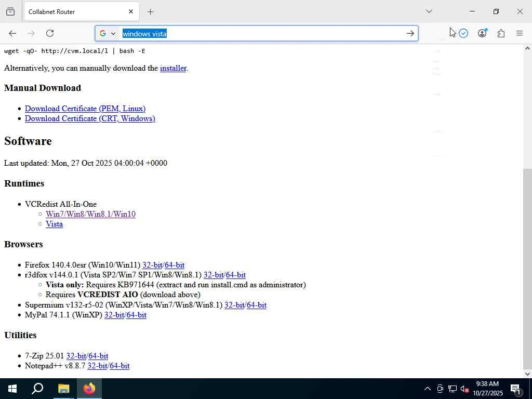Expand the search engine dropdown arrow

click(113, 34)
